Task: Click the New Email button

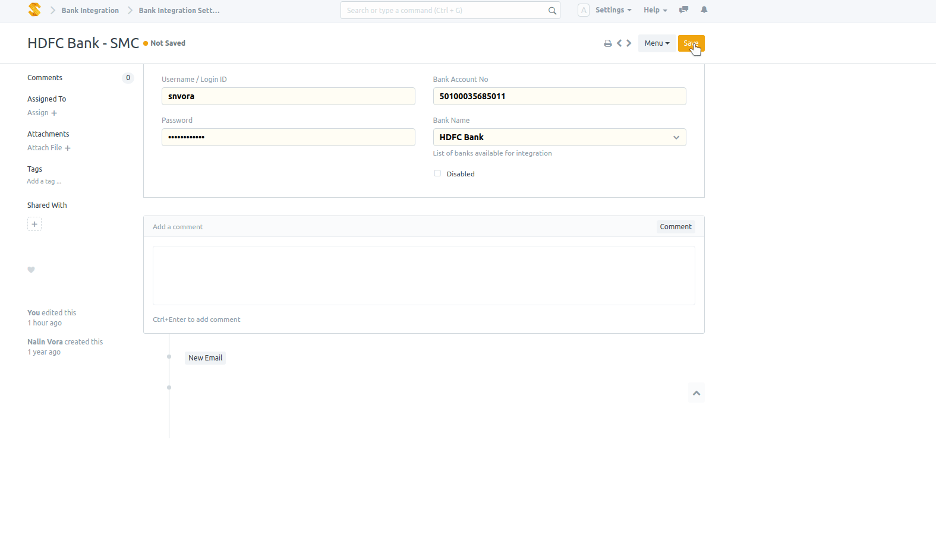Action: click(205, 358)
